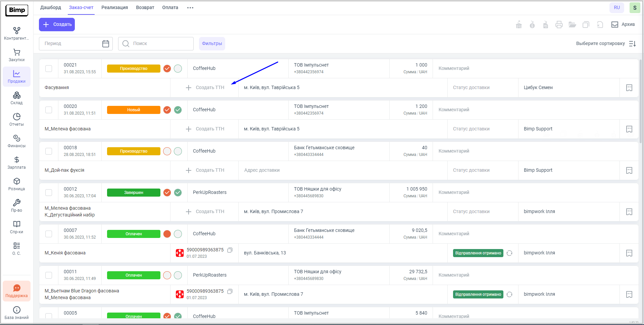Open the Фильтры filter panel
Viewport: 644px width, 325px height.
point(212,44)
